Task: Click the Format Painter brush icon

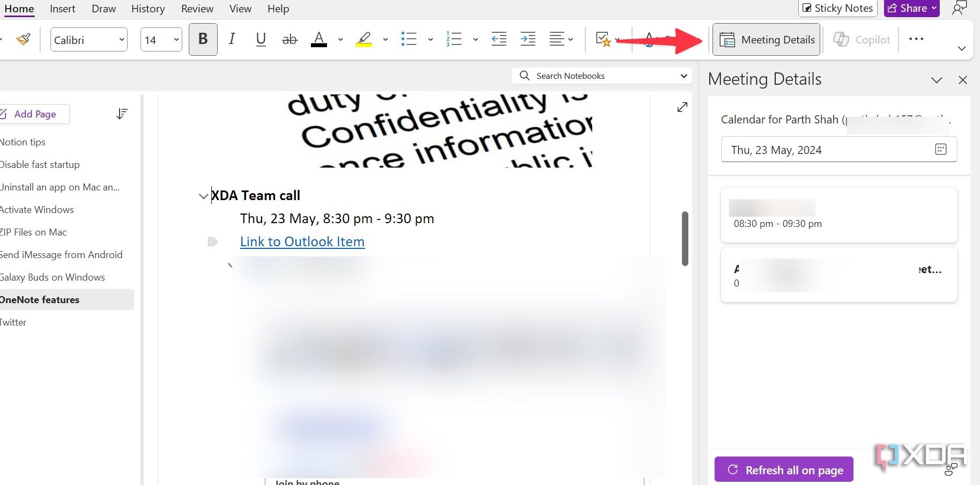Action: click(x=23, y=39)
